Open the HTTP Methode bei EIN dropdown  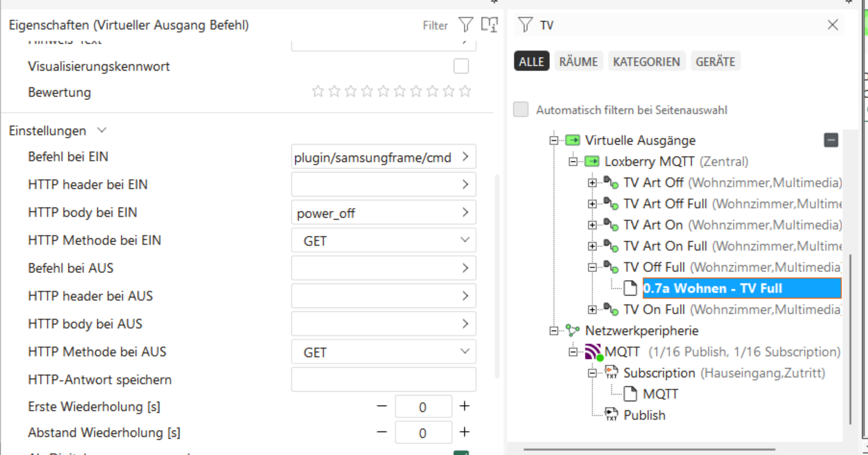click(x=383, y=241)
